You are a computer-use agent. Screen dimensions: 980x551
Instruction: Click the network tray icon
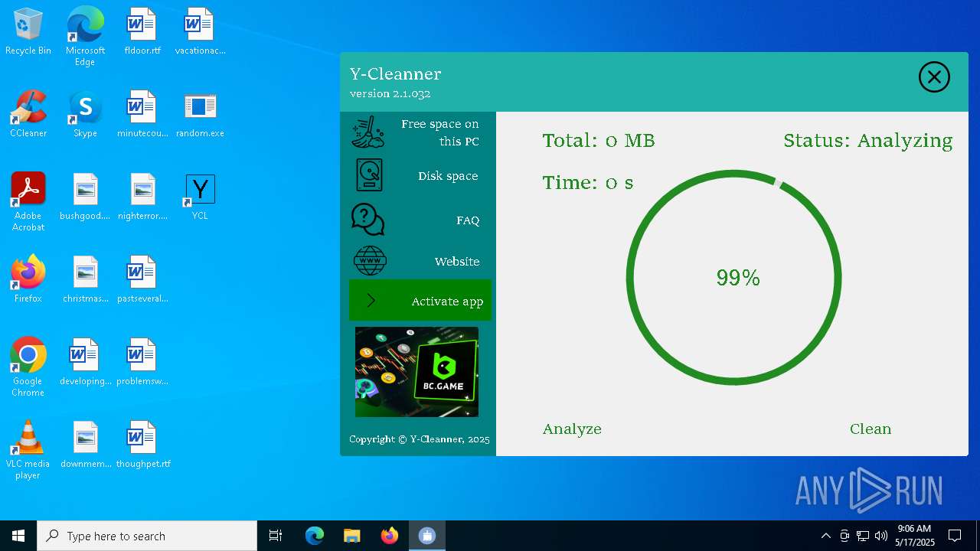863,536
